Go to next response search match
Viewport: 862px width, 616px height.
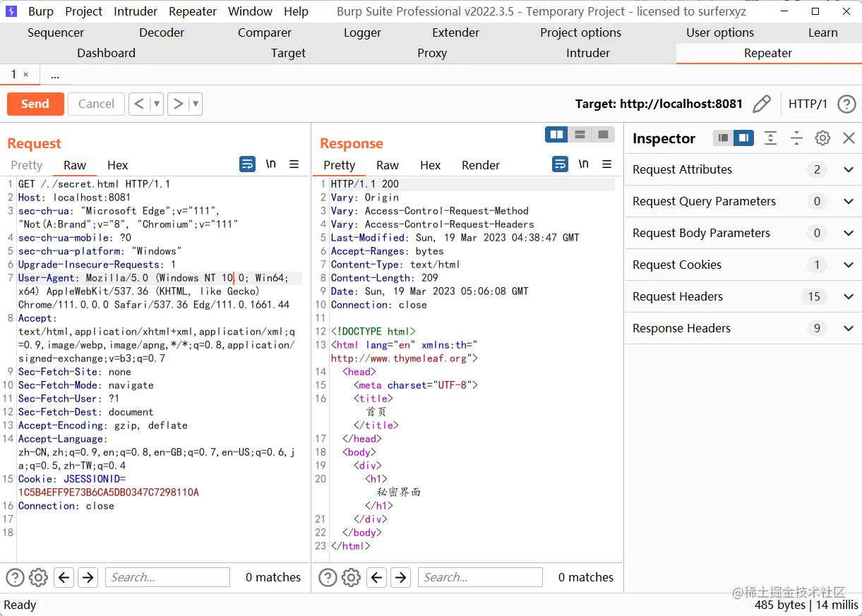tap(400, 577)
